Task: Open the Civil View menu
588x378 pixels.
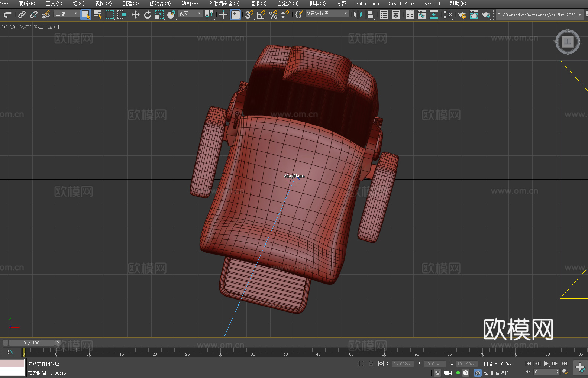Action: 402,3
